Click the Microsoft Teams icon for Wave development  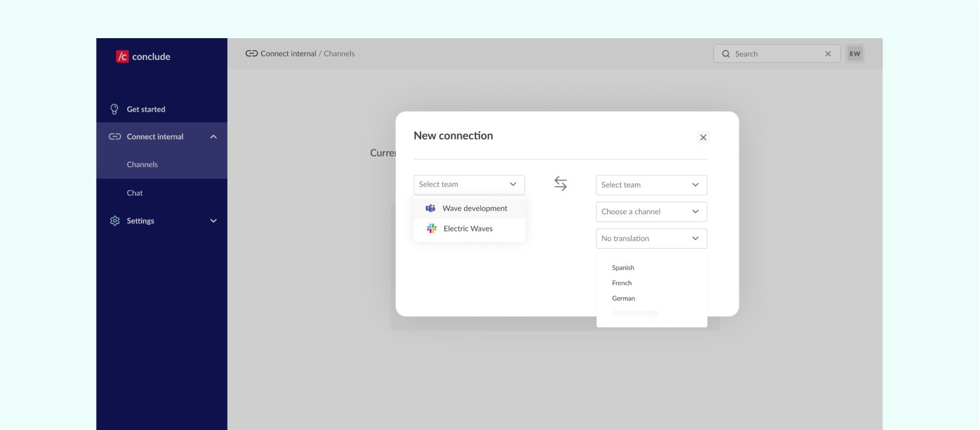click(x=431, y=208)
